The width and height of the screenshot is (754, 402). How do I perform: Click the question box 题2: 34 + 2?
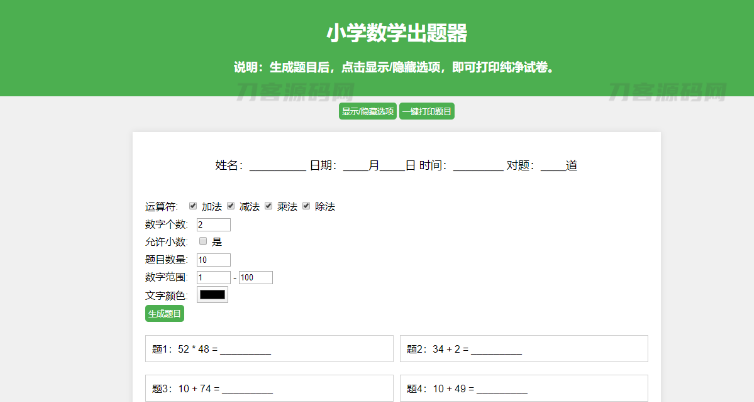tap(524, 349)
